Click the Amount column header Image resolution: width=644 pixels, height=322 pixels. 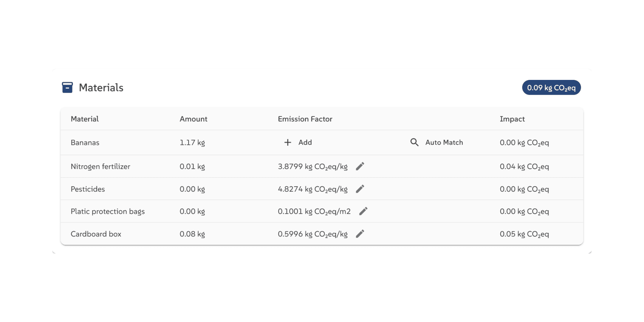(193, 119)
